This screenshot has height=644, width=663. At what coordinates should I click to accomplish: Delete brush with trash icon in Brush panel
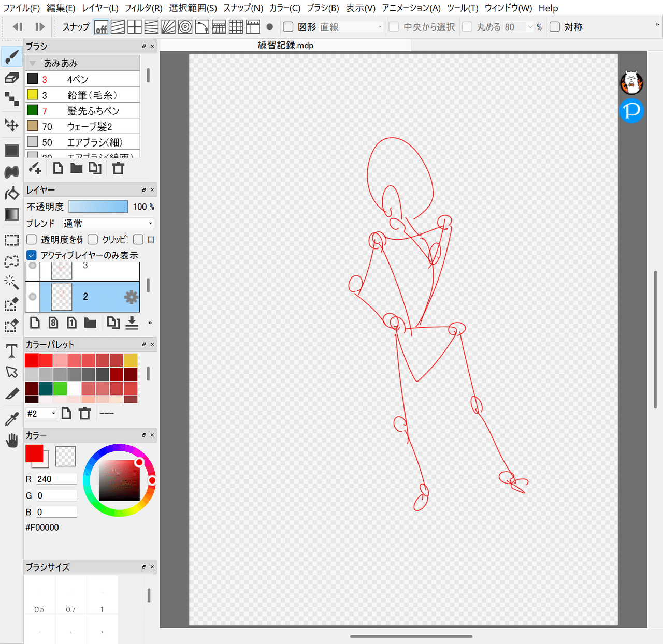pyautogui.click(x=118, y=168)
